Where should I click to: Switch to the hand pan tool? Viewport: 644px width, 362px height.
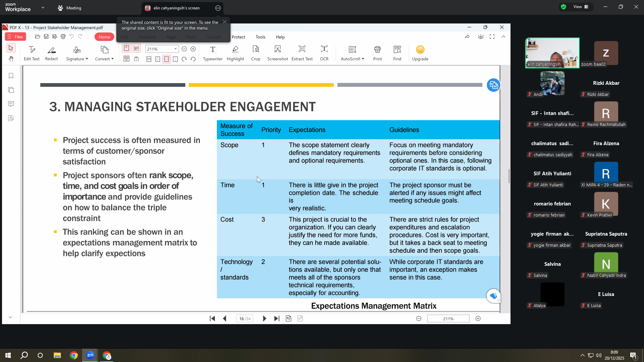point(11,59)
